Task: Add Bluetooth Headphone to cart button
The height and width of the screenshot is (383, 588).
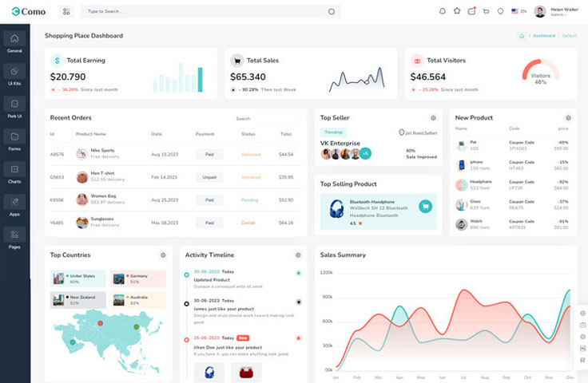Action: [x=425, y=207]
